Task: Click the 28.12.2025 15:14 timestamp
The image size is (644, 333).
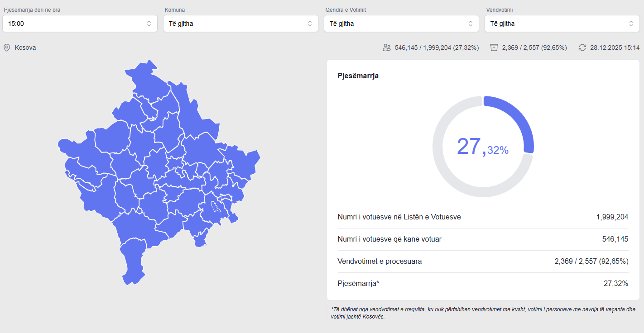Action: [x=615, y=48]
